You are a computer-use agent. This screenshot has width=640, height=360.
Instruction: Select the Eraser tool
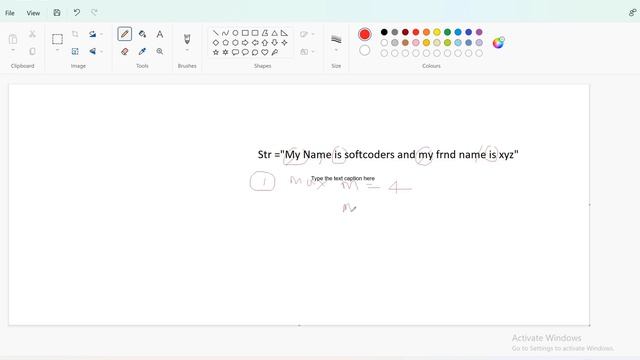[124, 51]
